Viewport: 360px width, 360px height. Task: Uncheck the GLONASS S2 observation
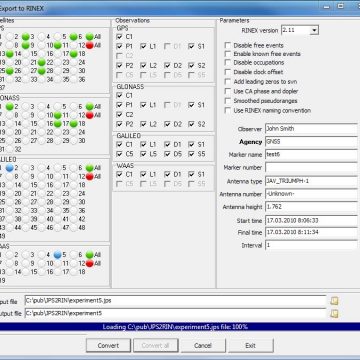tap(191, 124)
